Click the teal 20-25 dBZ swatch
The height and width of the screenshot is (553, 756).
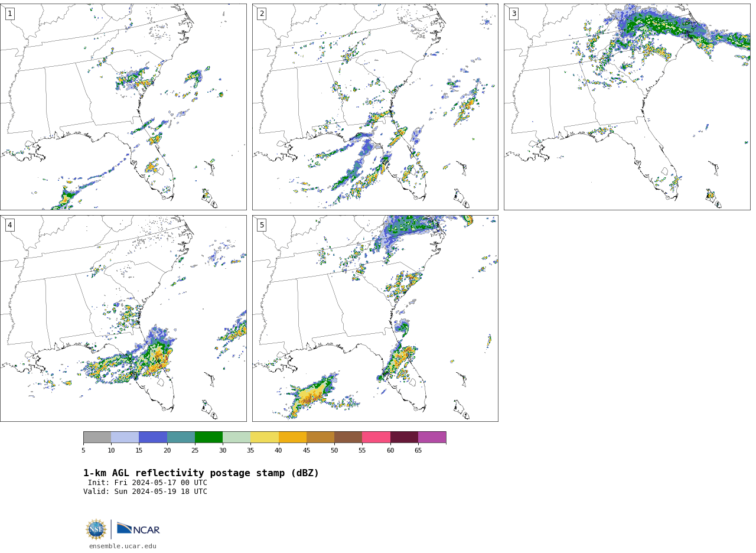(181, 437)
